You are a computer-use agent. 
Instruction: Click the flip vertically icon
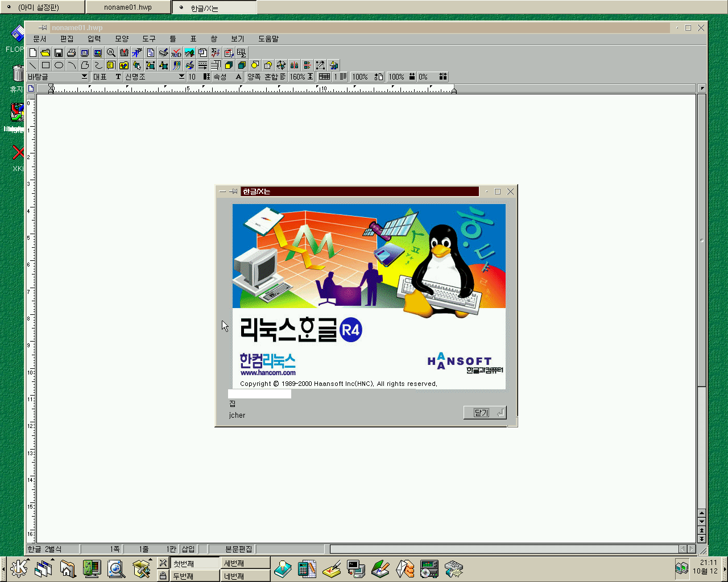tap(307, 65)
